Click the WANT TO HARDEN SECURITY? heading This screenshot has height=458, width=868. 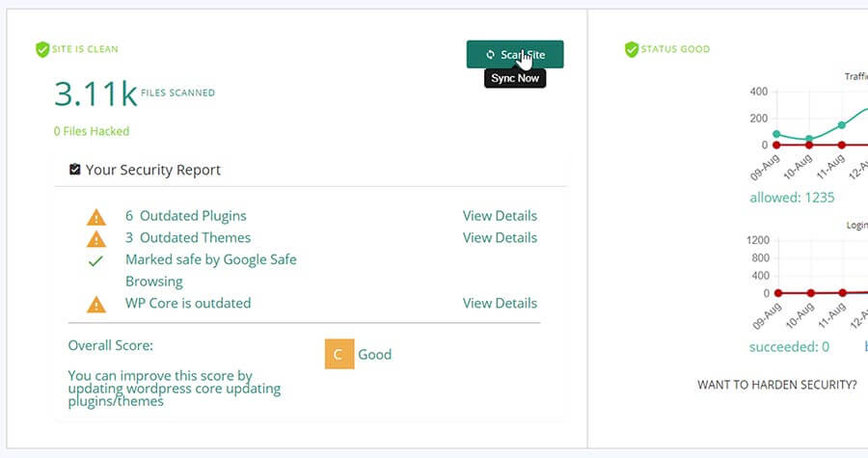pos(776,385)
